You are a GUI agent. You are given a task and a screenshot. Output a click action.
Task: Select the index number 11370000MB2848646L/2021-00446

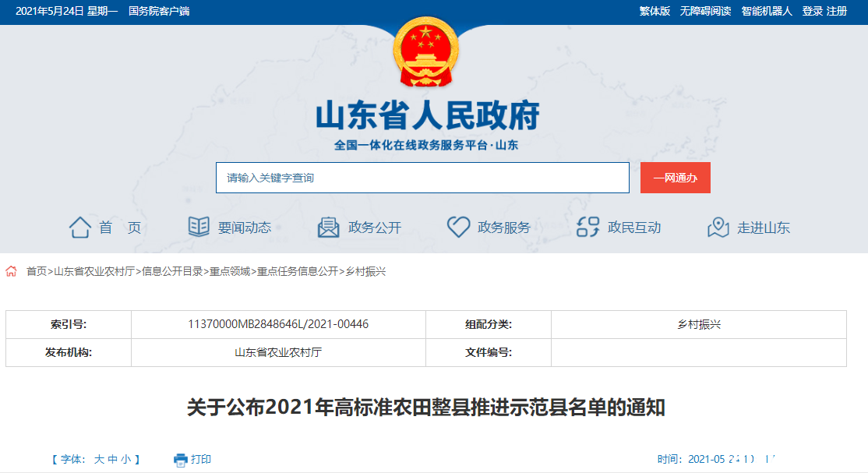(278, 324)
